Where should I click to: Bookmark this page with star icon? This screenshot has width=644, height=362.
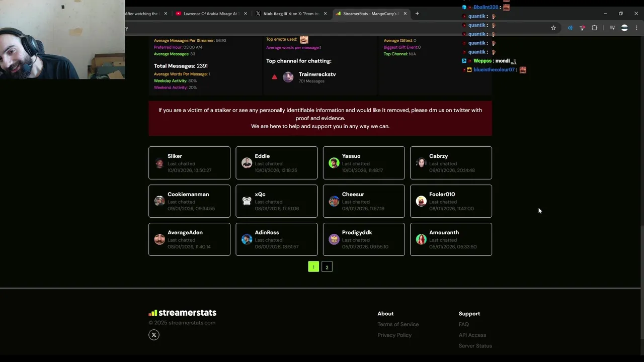tap(553, 28)
